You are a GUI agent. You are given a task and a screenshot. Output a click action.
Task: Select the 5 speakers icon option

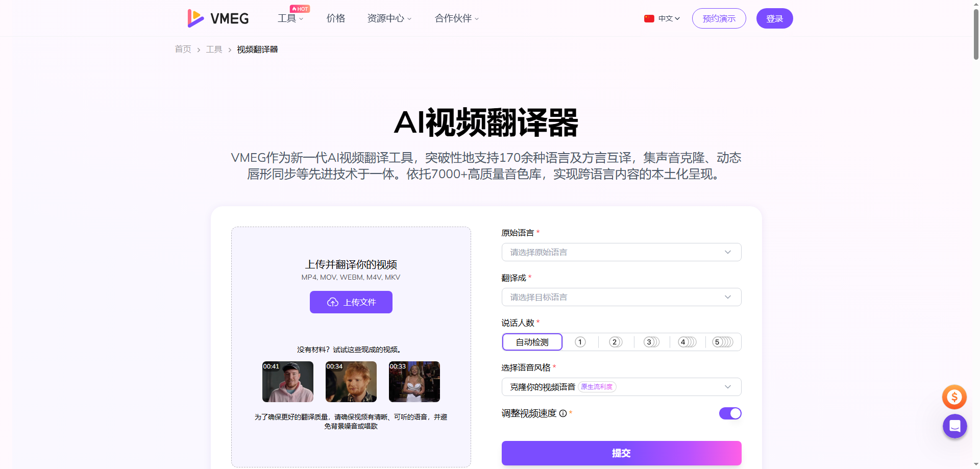click(x=722, y=342)
